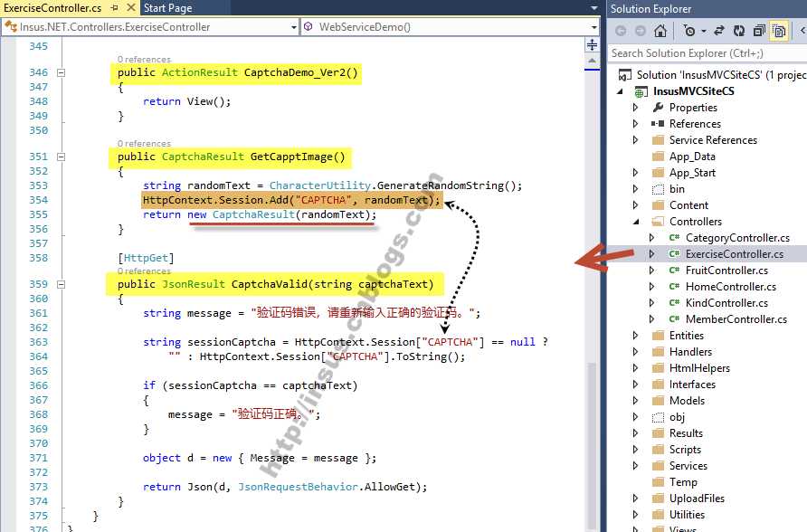Click '0 references' above CaptchaDemo_Ver2
The height and width of the screenshot is (532, 807).
pyautogui.click(x=144, y=60)
